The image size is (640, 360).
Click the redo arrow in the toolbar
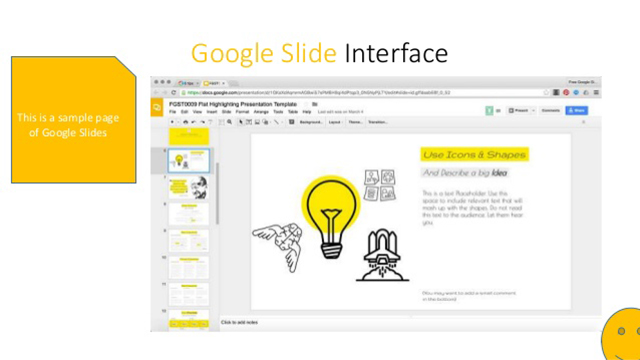pyautogui.click(x=202, y=122)
